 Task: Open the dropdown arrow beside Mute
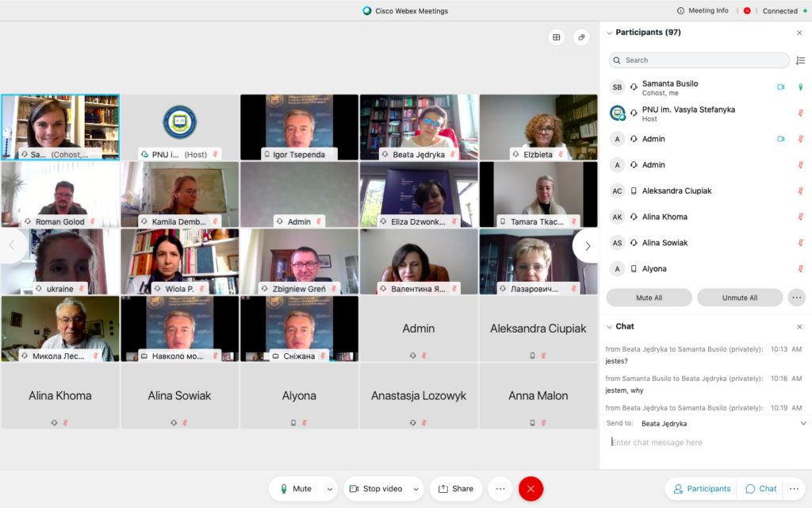tap(330, 489)
